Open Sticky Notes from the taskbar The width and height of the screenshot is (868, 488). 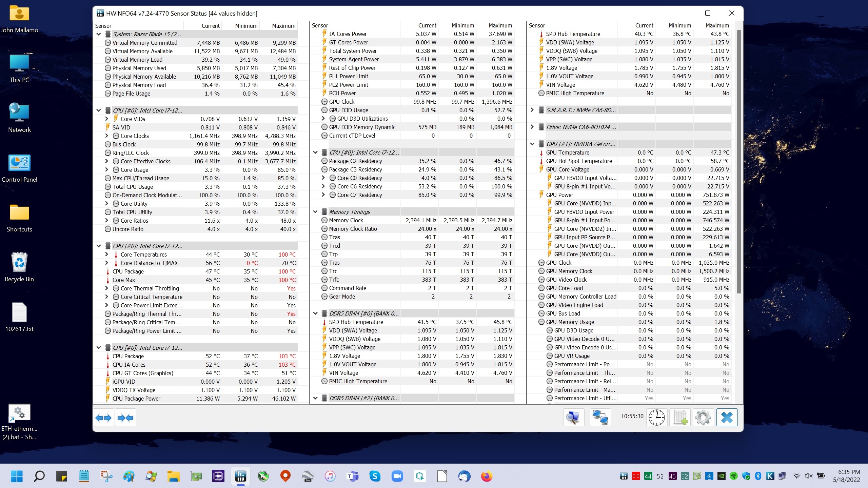[x=61, y=476]
